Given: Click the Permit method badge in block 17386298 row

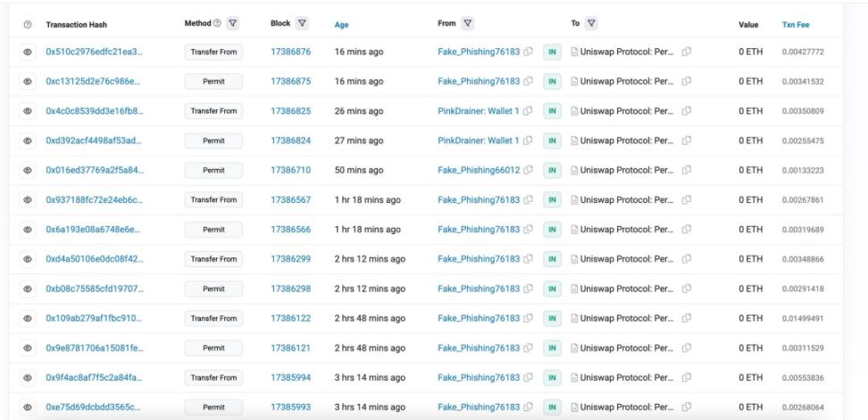Looking at the screenshot, I should pyautogui.click(x=213, y=289).
